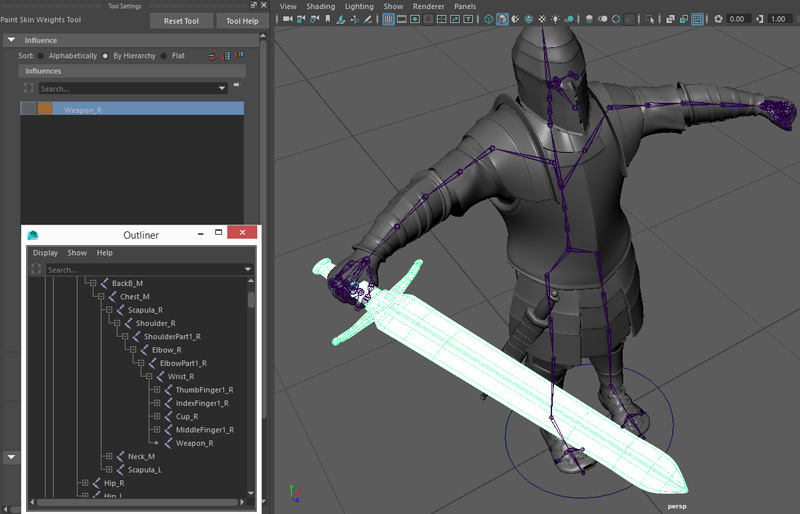The image size is (800, 514).
Task: Click the red magnet icon in Sort row
Action: tap(212, 56)
